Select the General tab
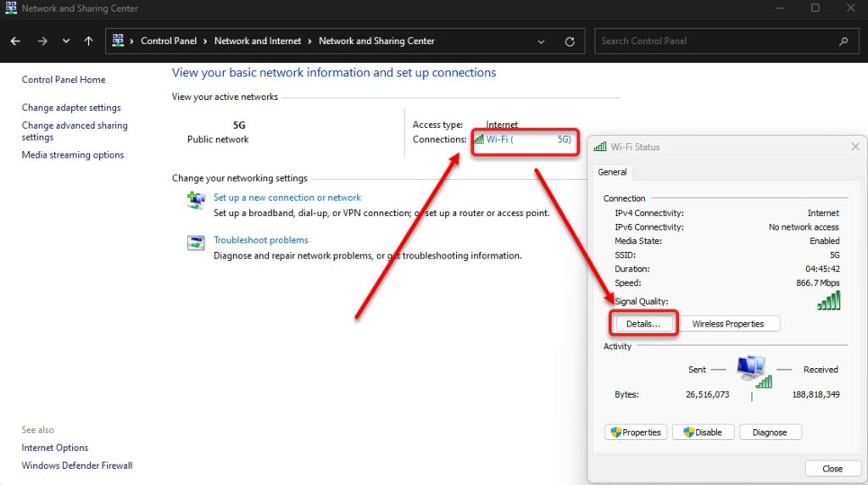This screenshot has height=485, width=868. pyautogui.click(x=612, y=172)
